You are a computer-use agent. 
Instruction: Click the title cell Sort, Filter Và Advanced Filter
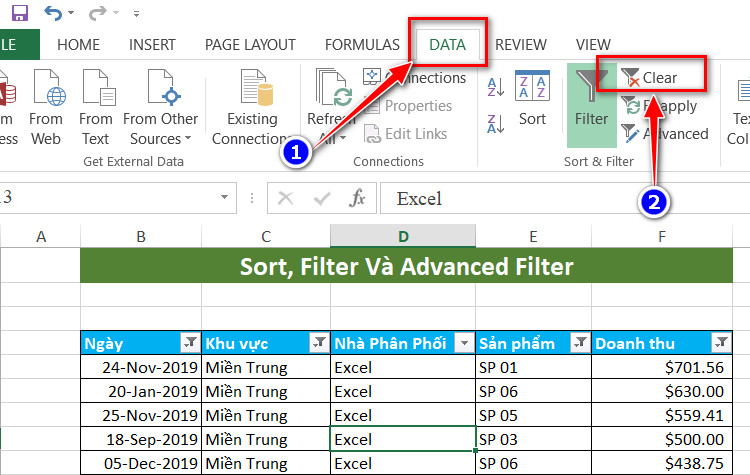coord(407,266)
